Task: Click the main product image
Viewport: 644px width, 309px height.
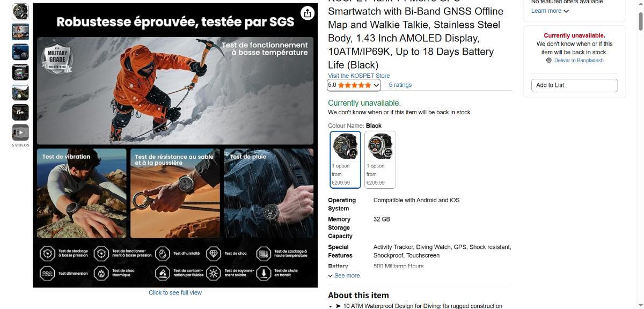Action: [175, 145]
